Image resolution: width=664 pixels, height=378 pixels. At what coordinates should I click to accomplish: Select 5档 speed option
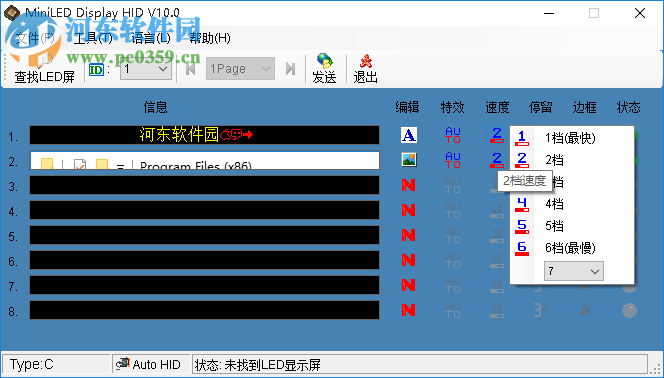click(572, 226)
